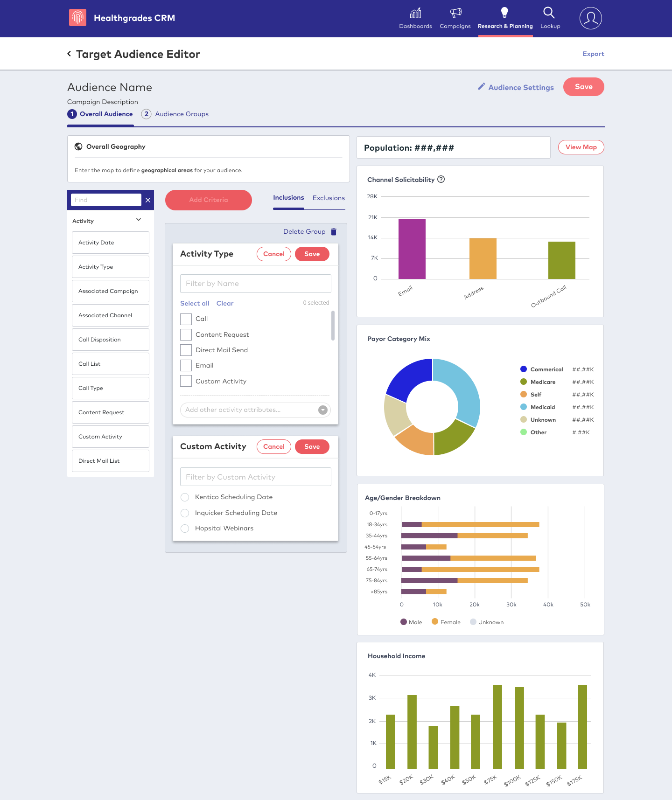The width and height of the screenshot is (672, 800).
Task: Click the back arrow beside Target Audience Editor
Action: pyautogui.click(x=69, y=54)
